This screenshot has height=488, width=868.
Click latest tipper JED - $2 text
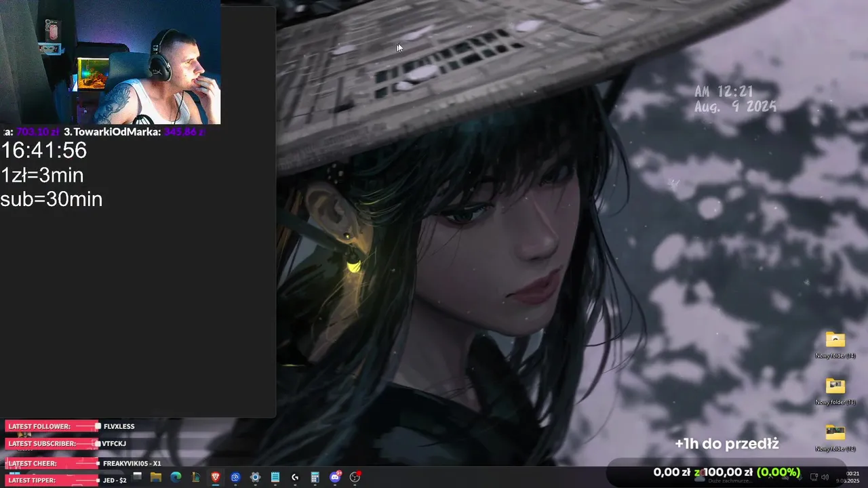point(115,480)
